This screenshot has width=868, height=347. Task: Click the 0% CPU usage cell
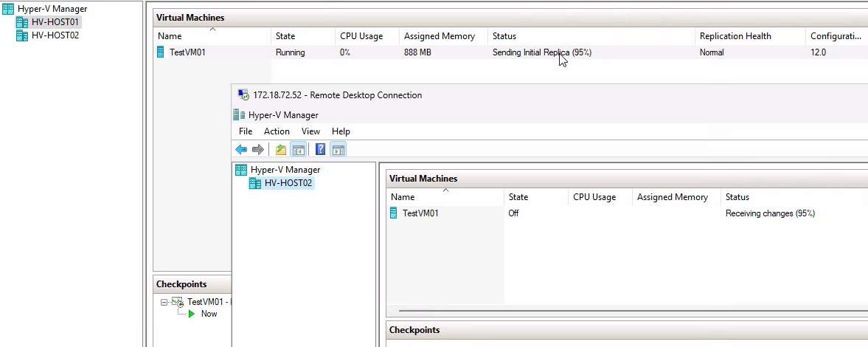pos(345,52)
